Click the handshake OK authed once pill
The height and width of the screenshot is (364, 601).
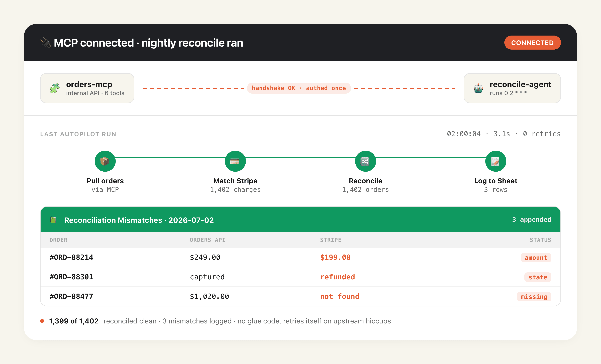coord(299,88)
